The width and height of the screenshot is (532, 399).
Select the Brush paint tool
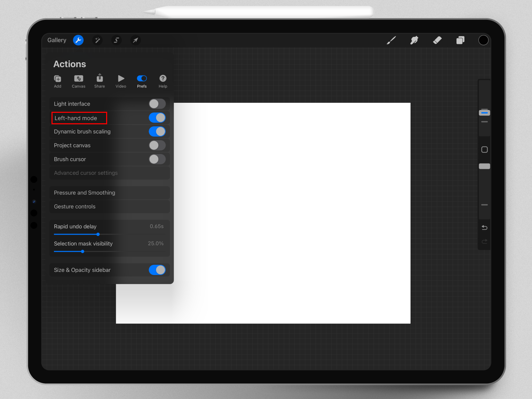391,40
